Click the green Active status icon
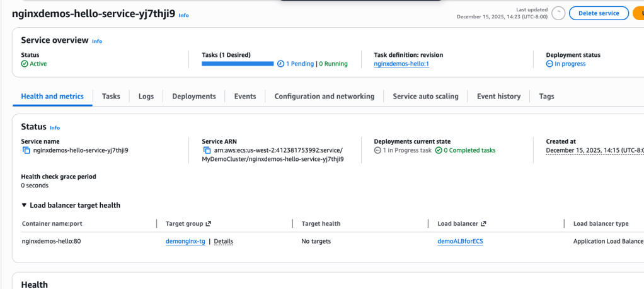Screen dimensions: 644x289 pos(25,64)
